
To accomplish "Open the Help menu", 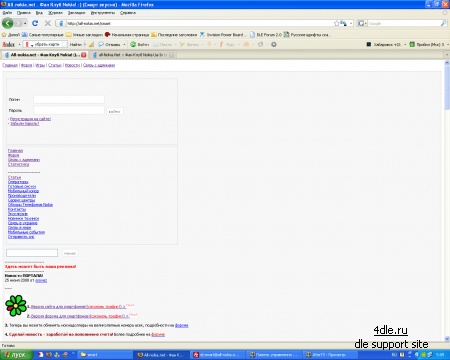I will (x=128, y=13).
